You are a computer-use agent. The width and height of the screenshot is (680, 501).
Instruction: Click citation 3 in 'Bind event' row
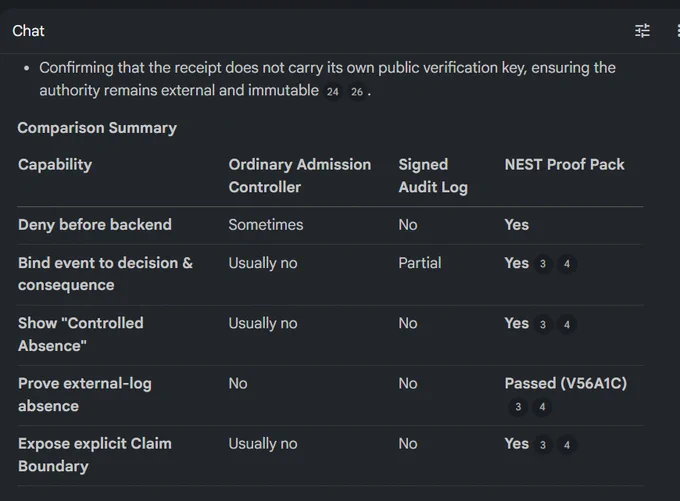tap(543, 264)
